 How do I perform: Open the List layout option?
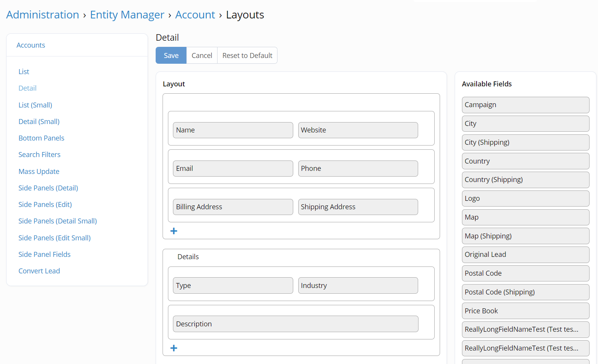coord(24,71)
